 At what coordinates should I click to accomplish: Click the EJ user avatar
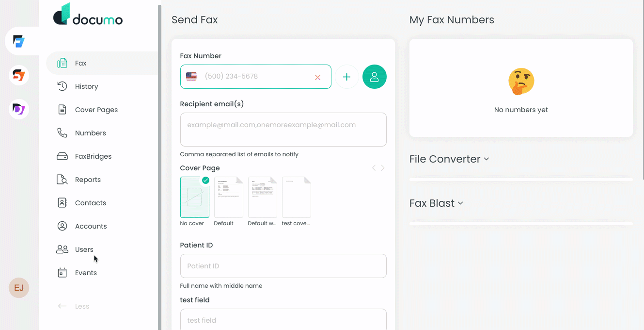click(19, 288)
